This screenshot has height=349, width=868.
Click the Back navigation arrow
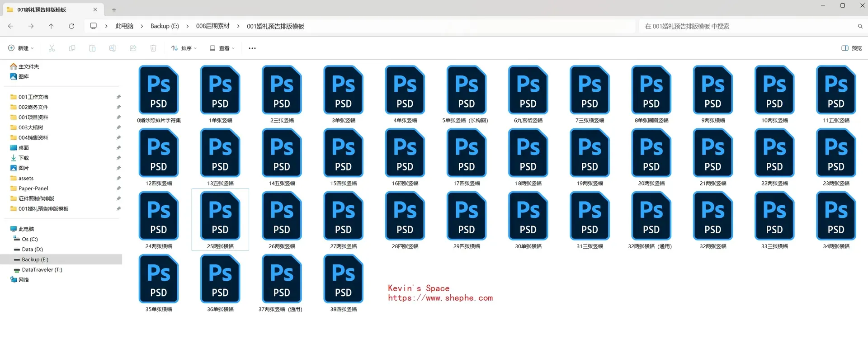11,26
